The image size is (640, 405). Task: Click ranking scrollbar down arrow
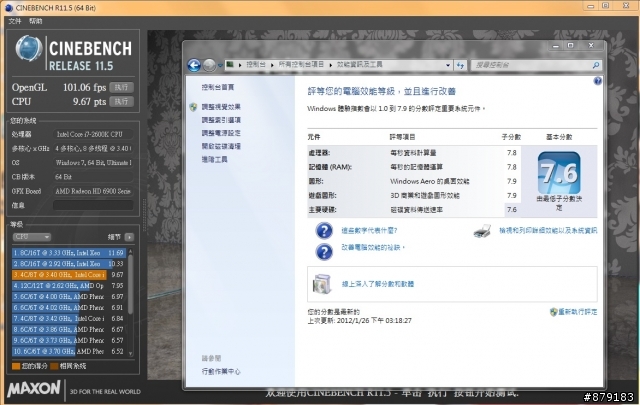[x=131, y=354]
